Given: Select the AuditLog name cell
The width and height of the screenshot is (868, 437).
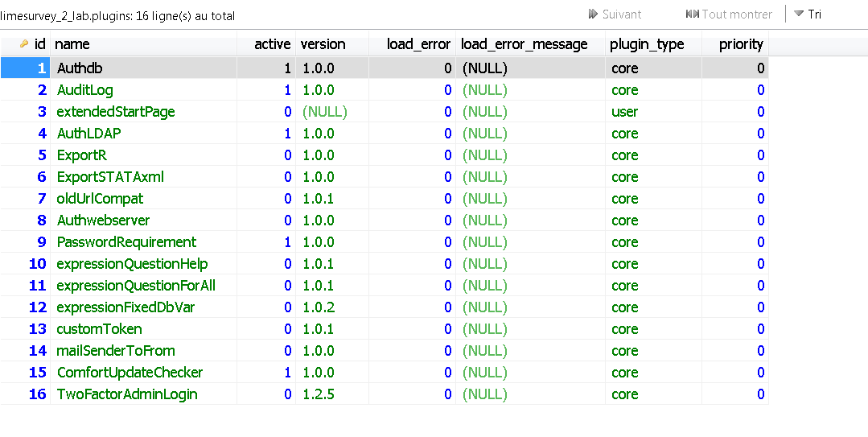Looking at the screenshot, I should coord(85,90).
